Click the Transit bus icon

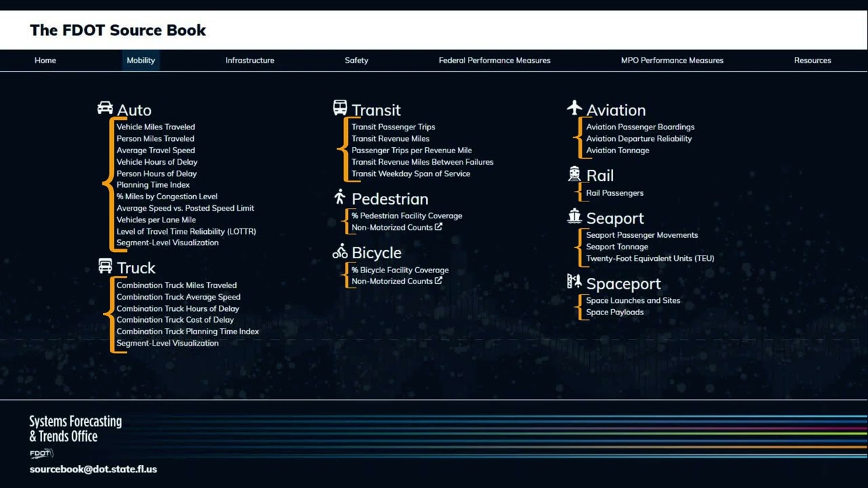[340, 107]
